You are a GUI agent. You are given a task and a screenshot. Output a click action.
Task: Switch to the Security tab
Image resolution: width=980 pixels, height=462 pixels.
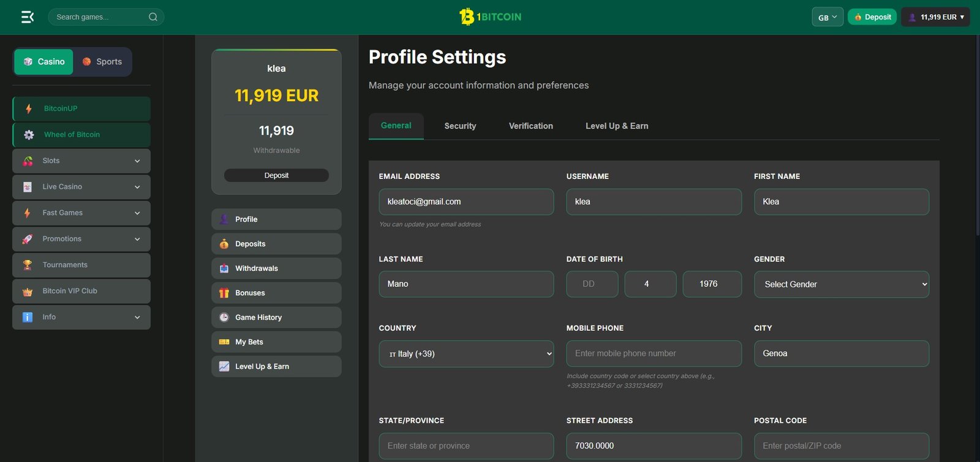[x=460, y=126]
